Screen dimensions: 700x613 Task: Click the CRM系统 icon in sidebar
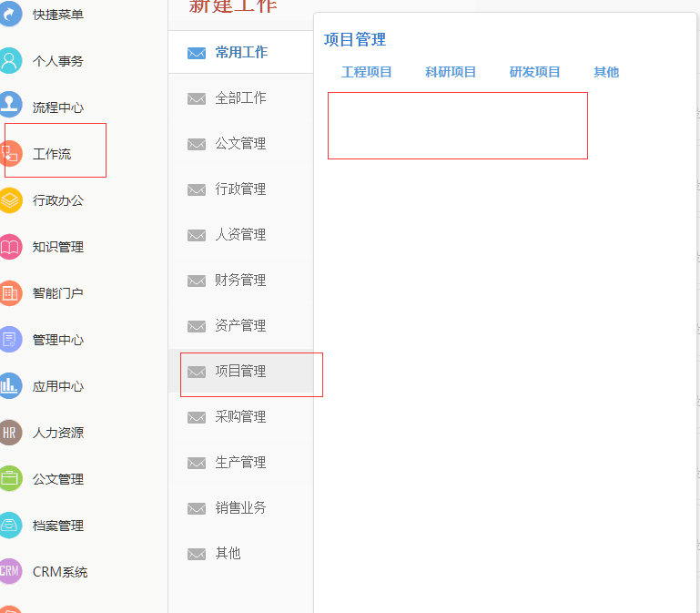[10, 572]
